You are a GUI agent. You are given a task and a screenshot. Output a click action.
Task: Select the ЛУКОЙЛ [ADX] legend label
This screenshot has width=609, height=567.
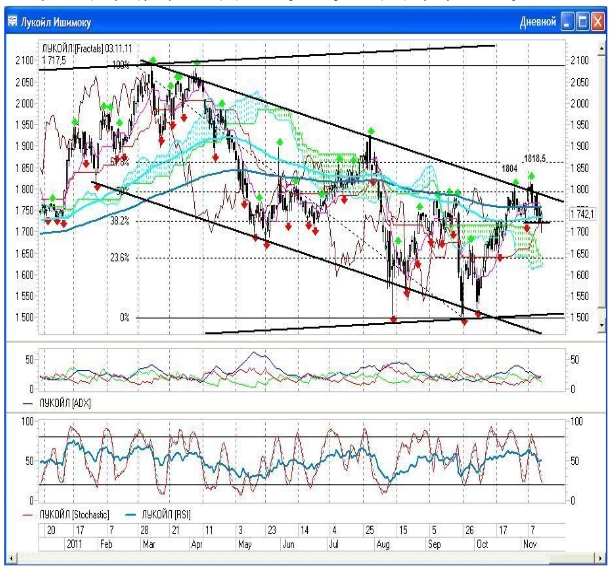[65, 403]
